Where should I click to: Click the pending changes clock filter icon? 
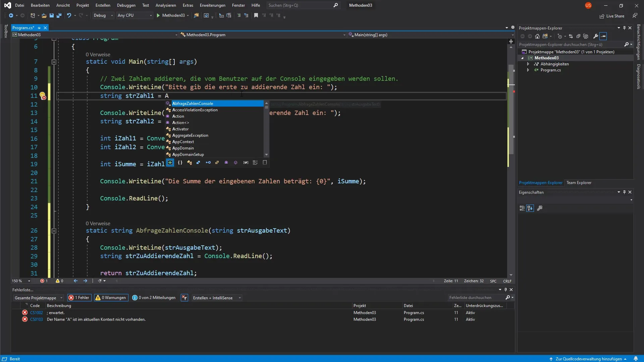[x=559, y=36]
